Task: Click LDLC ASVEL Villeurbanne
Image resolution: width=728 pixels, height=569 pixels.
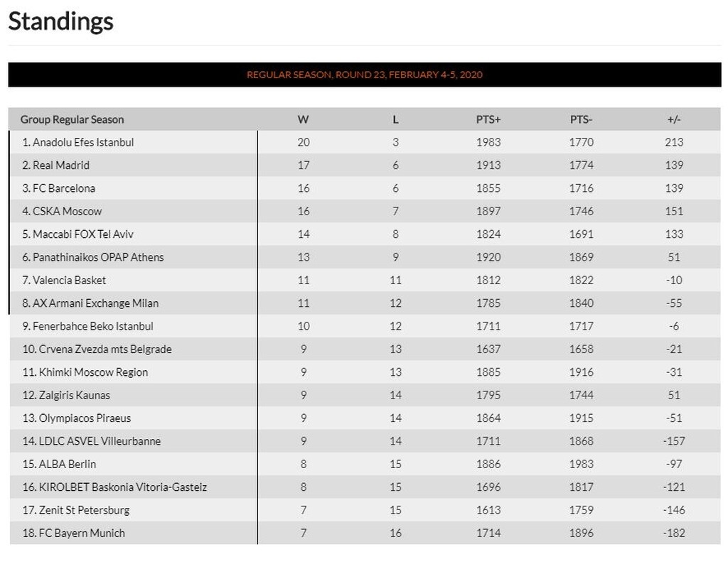Action: tap(97, 441)
